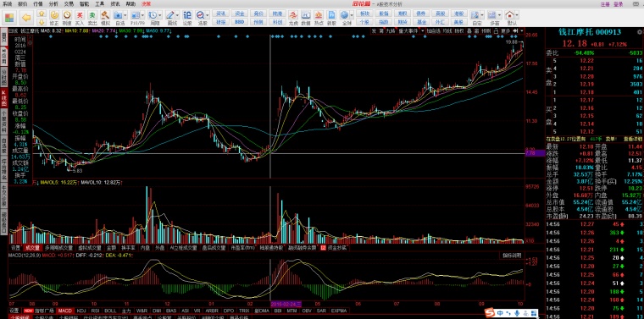Click the 美股 toolbar button
The image size is (644, 319).
[x=458, y=22]
